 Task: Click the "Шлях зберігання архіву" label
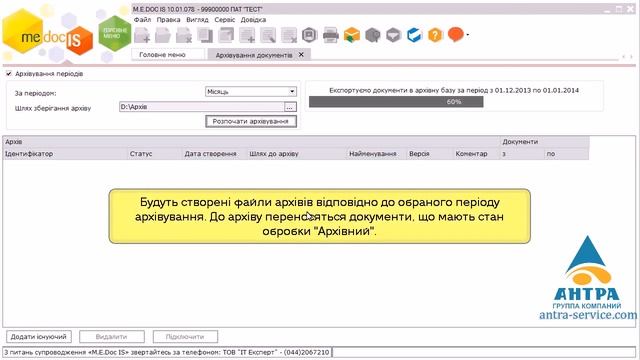(53, 109)
